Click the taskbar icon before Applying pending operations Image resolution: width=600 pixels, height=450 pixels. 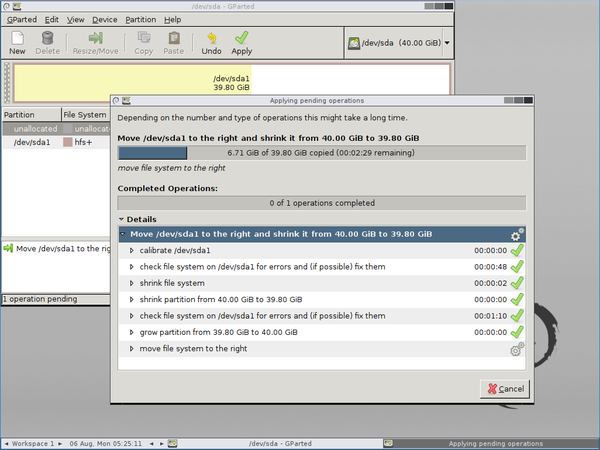[388, 443]
